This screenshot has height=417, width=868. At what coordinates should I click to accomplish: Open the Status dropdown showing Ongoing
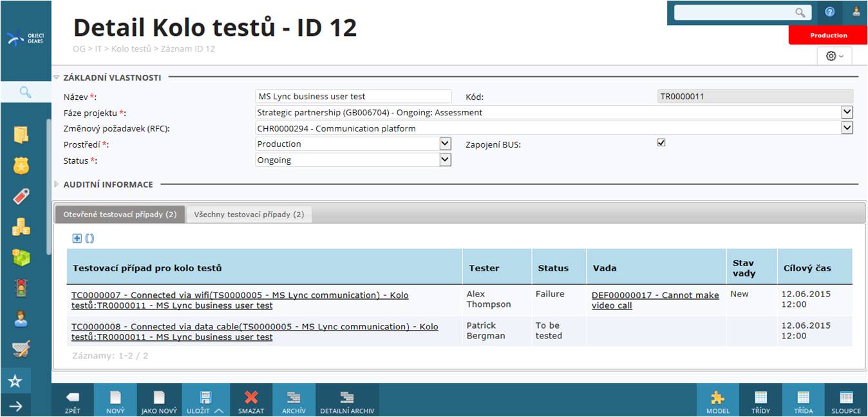pos(445,160)
